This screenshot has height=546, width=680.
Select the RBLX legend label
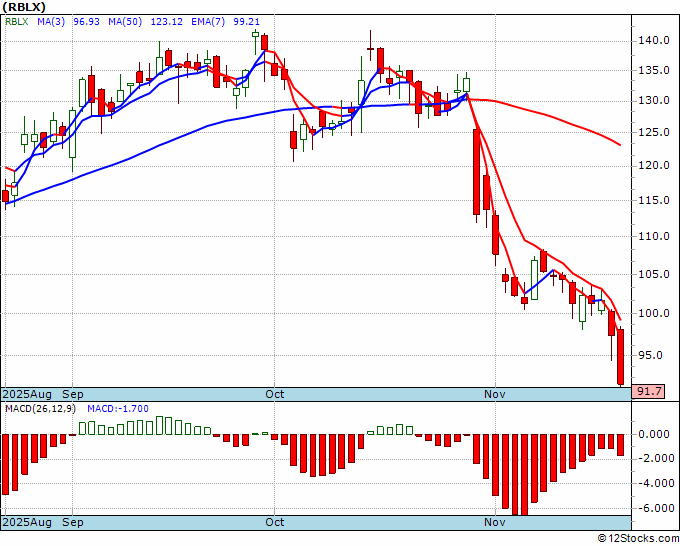click(x=16, y=22)
